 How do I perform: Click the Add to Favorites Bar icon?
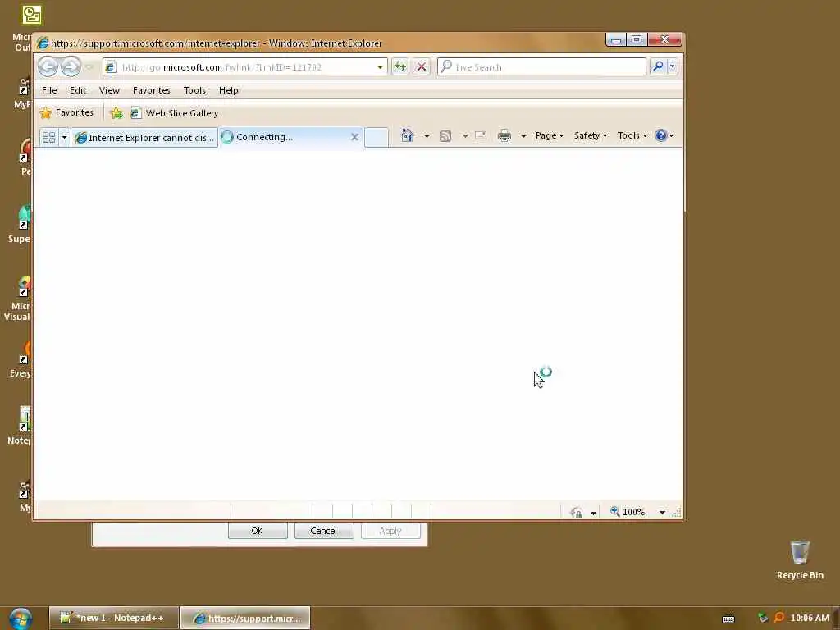(x=116, y=113)
